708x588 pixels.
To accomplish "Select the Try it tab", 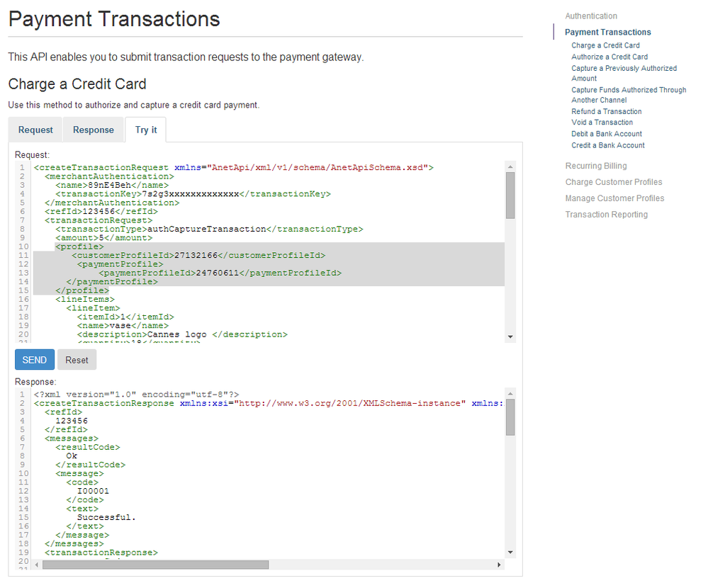I will click(x=146, y=130).
